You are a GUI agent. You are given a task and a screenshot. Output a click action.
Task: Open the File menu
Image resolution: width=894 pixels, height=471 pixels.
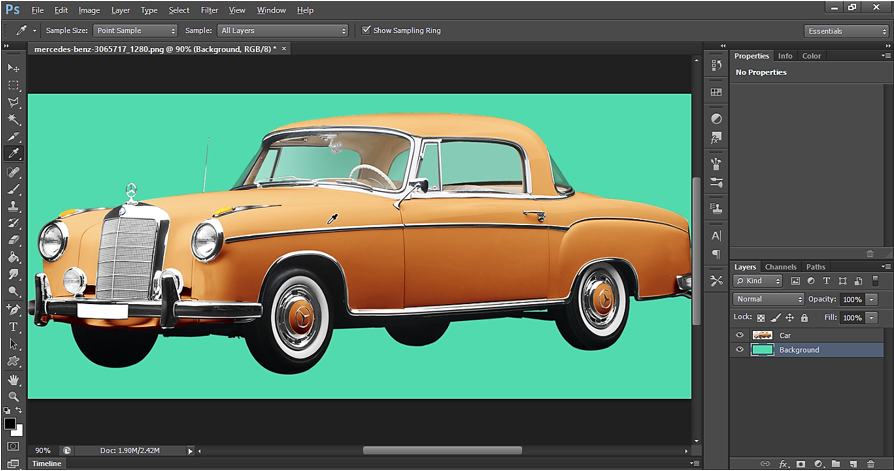click(x=37, y=10)
